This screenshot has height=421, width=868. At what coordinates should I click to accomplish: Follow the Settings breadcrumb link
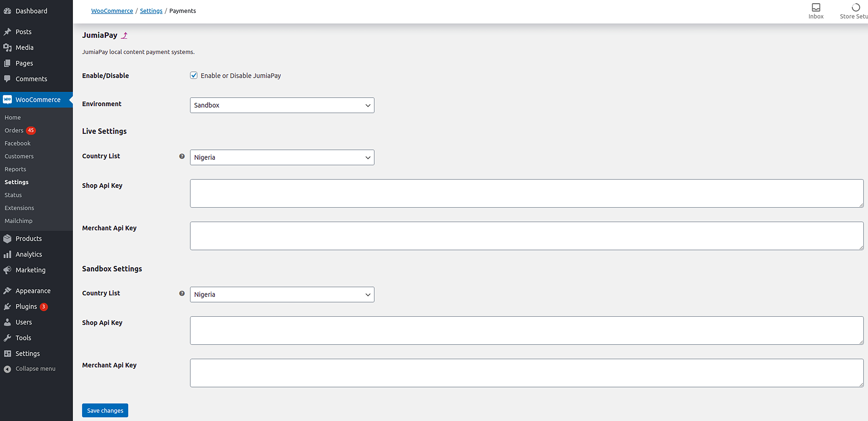tap(151, 11)
